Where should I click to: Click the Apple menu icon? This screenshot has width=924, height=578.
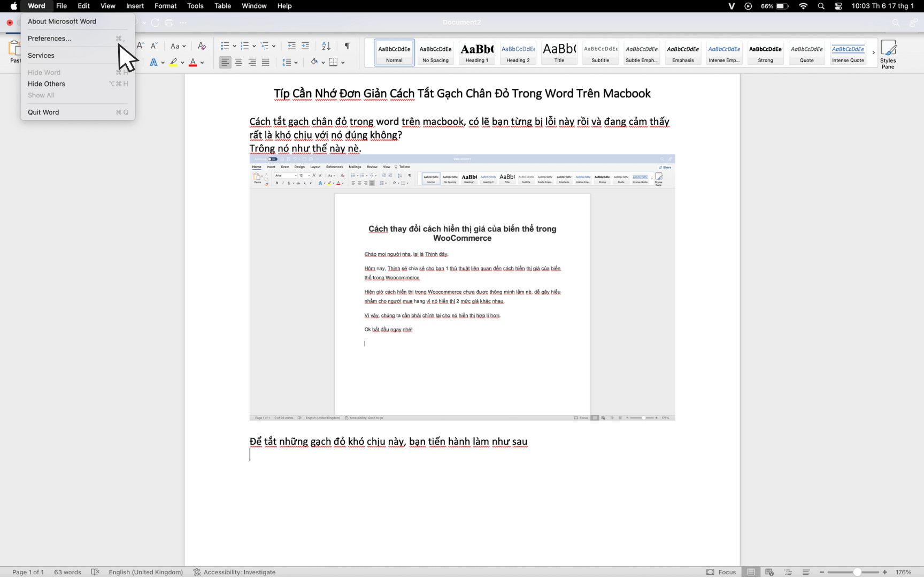[x=13, y=6]
